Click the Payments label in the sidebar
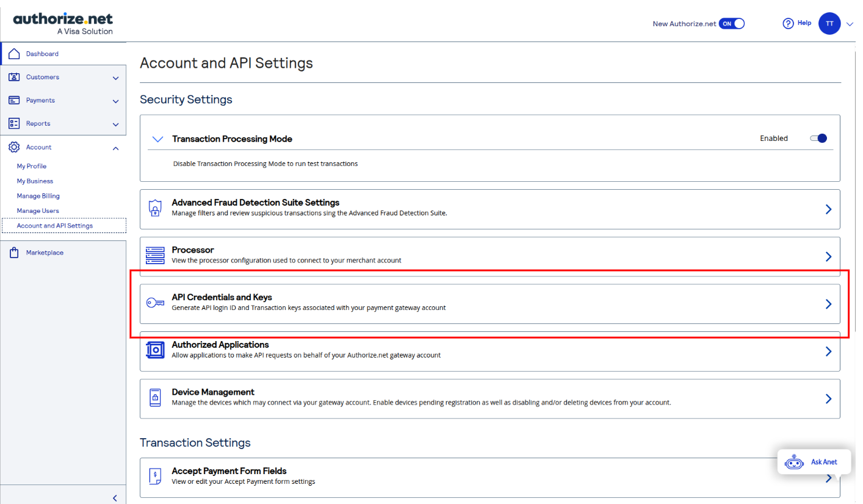The width and height of the screenshot is (863, 504). click(x=40, y=100)
